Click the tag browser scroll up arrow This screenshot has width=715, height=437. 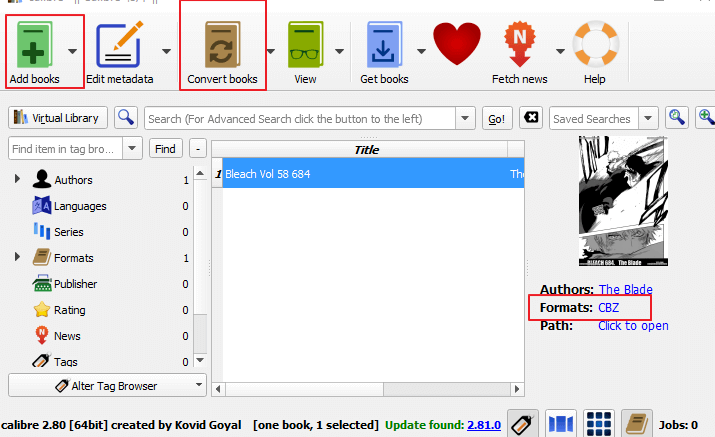(x=200, y=173)
